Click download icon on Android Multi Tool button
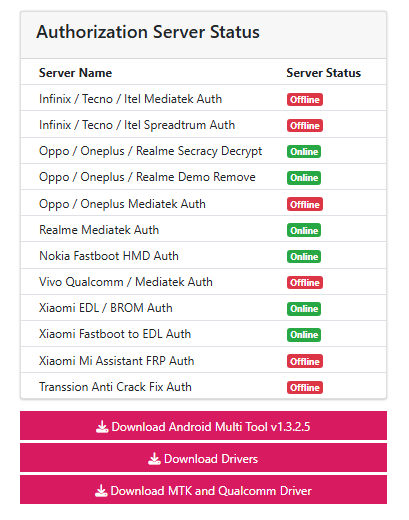Screen dimensions: 409x520 tap(102, 427)
